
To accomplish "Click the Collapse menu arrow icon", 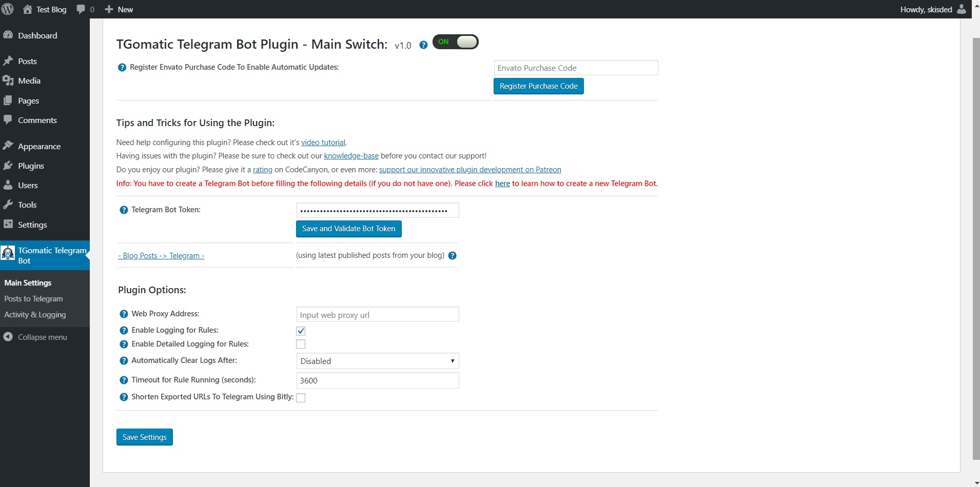I will click(x=8, y=337).
